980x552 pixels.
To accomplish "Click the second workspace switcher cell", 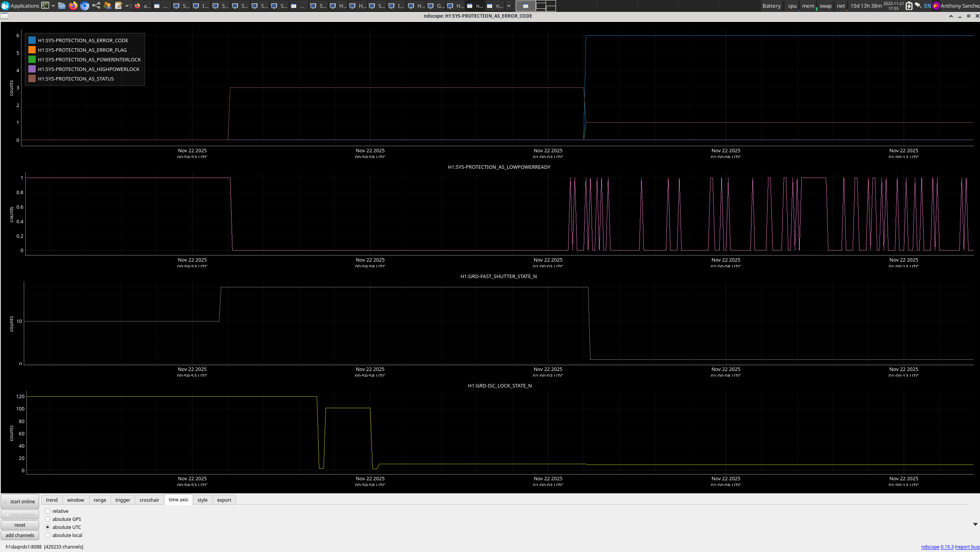I will tap(541, 6).
